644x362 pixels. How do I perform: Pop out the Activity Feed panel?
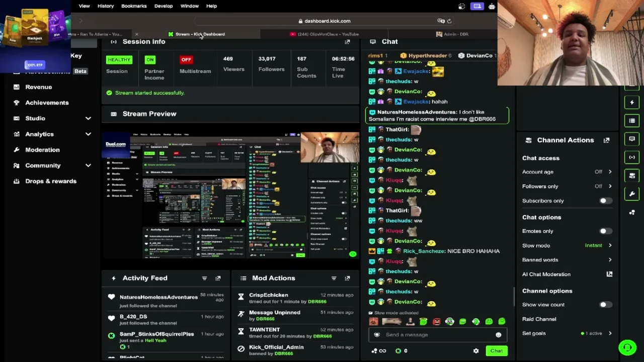218,278
